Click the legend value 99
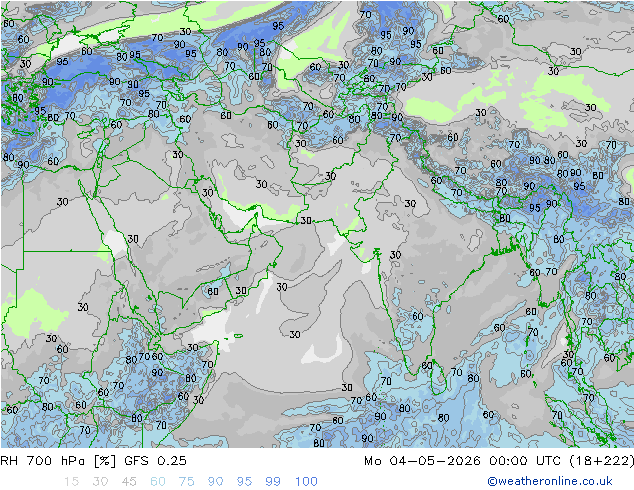The width and height of the screenshot is (634, 490). (x=273, y=481)
